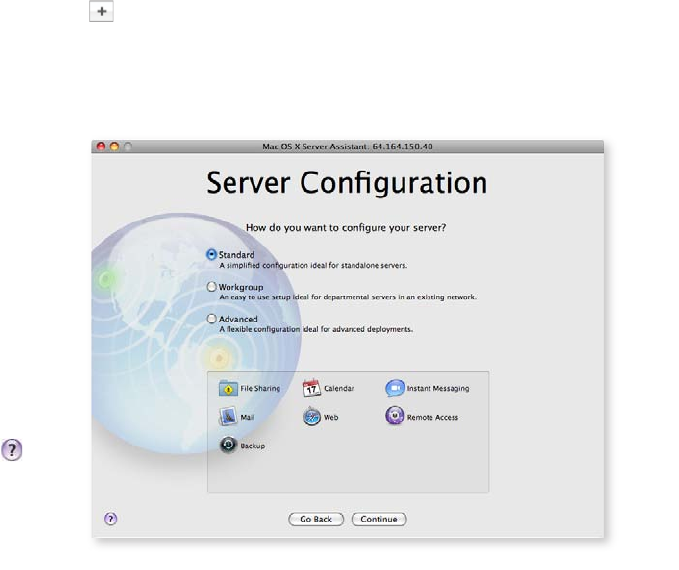
Task: Click the 'Backup' service label
Action: pyautogui.click(x=252, y=446)
